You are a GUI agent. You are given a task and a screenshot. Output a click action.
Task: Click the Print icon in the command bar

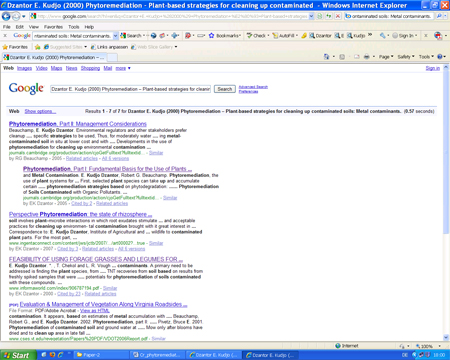367,57
